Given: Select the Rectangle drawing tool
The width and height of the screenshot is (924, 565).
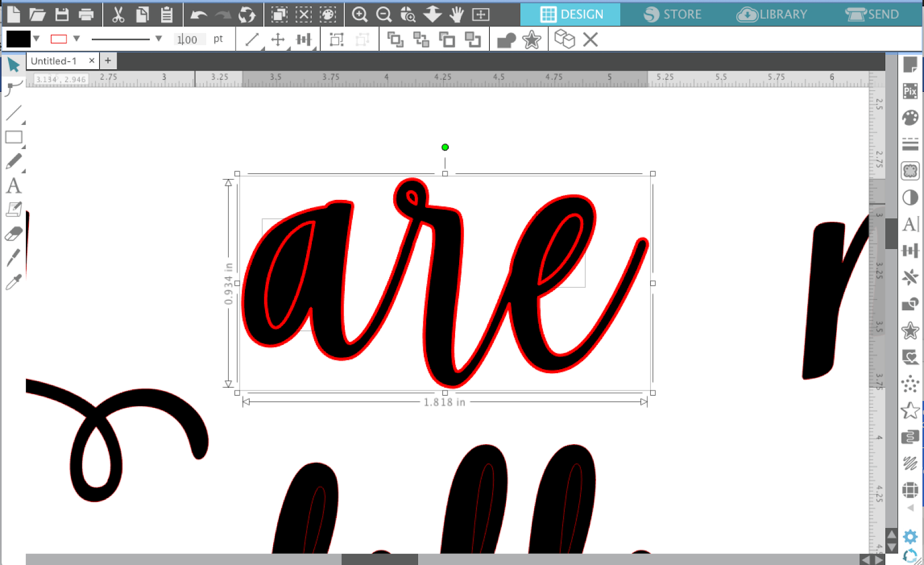Looking at the screenshot, I should (x=13, y=137).
